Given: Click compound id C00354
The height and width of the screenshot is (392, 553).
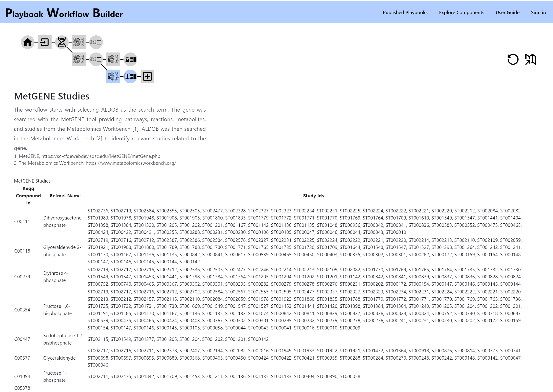Looking at the screenshot, I should (x=22, y=310).
